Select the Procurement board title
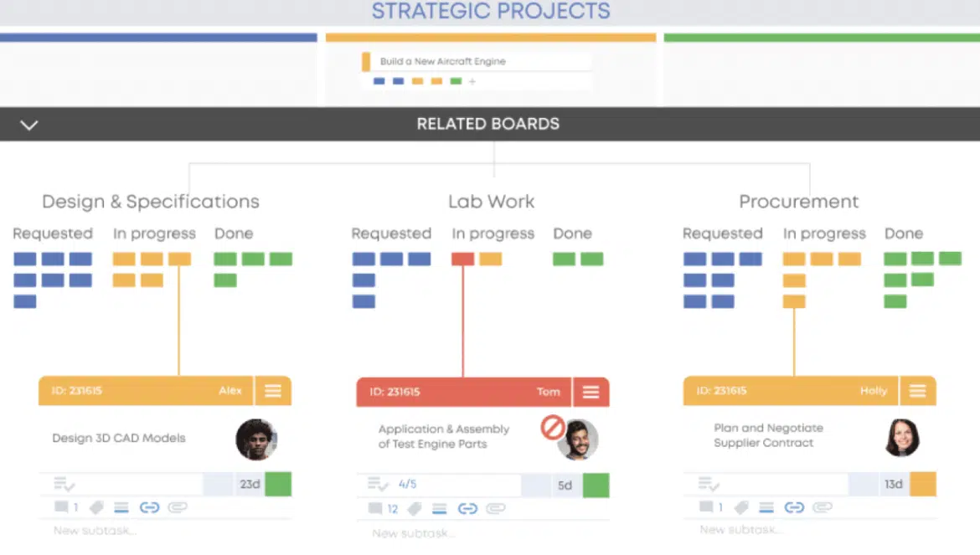Image resolution: width=980 pixels, height=555 pixels. (x=798, y=202)
